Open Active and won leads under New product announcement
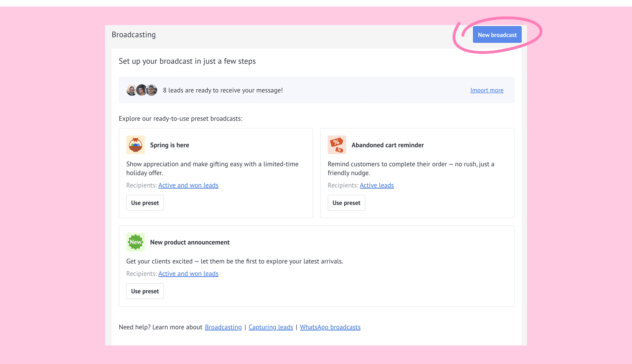632x364 pixels. coord(188,273)
